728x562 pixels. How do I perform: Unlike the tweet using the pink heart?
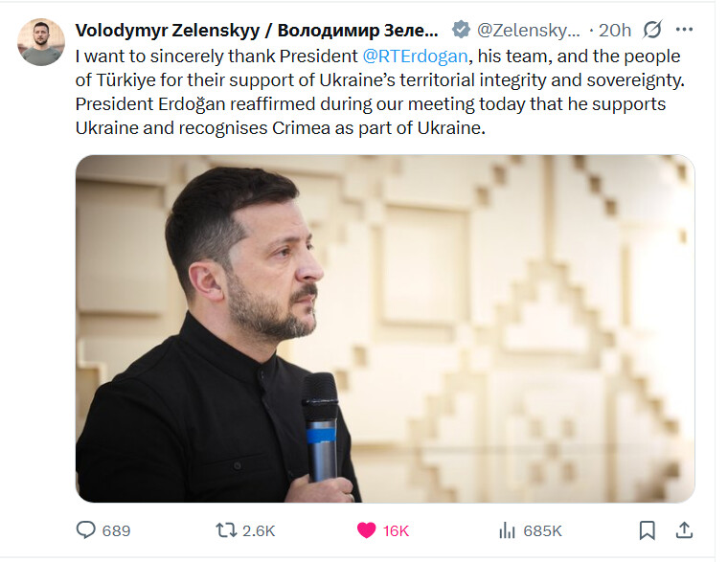[366, 530]
